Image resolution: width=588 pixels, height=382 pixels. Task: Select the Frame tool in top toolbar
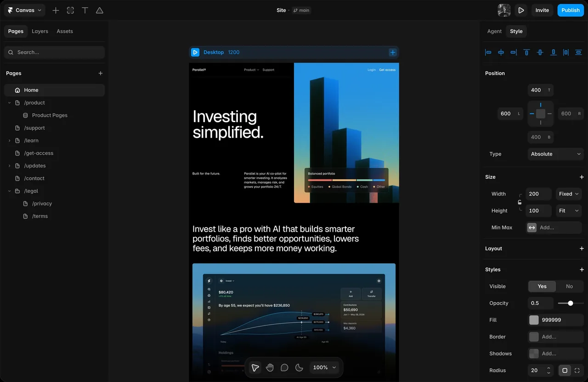pos(70,10)
